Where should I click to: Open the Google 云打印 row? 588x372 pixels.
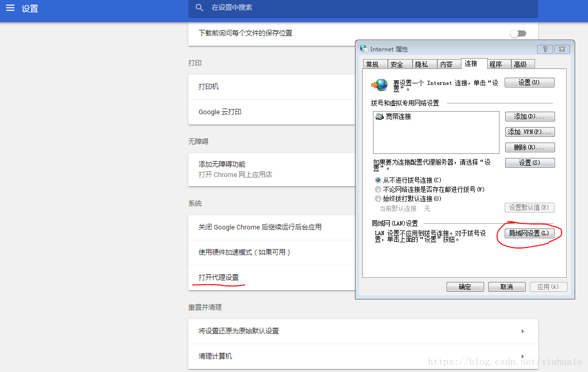[272, 112]
